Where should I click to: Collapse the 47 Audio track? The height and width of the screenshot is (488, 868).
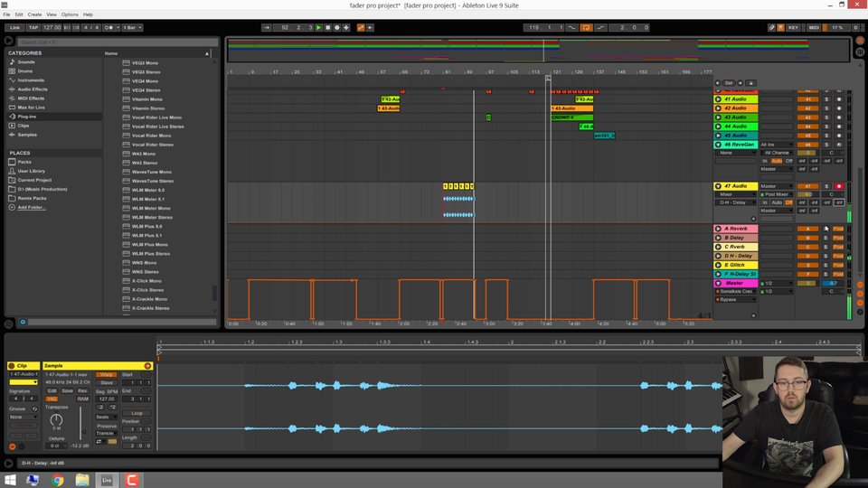coord(718,186)
